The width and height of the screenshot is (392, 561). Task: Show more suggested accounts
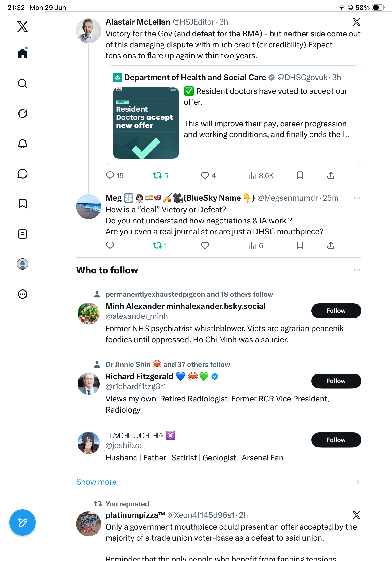pyautogui.click(x=96, y=482)
